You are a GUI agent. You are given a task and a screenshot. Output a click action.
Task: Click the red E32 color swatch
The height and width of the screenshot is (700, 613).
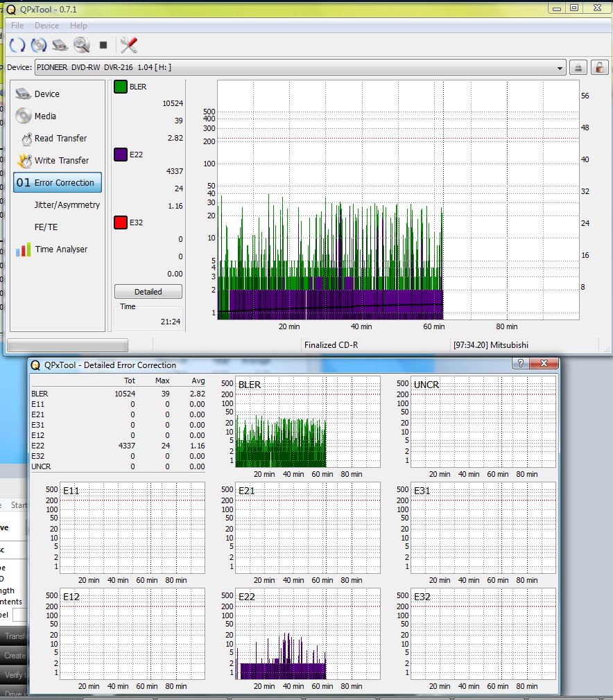pyautogui.click(x=121, y=222)
